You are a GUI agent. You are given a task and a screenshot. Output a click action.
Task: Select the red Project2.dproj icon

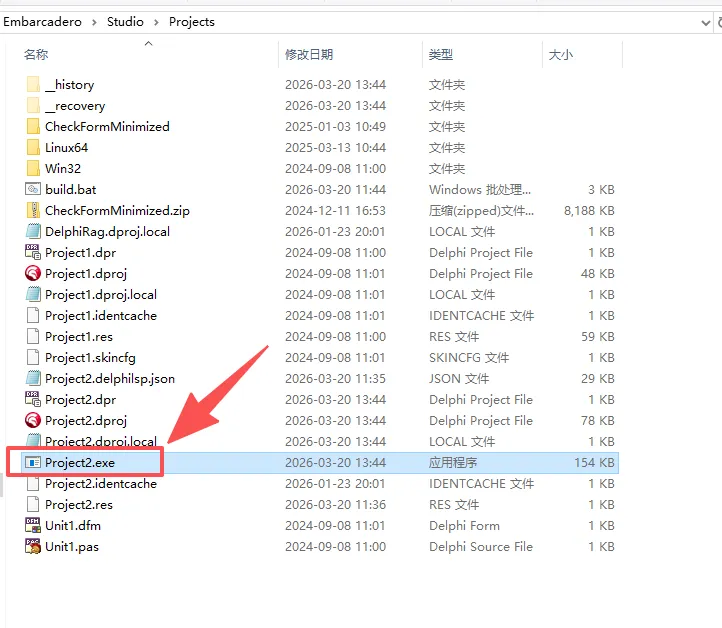click(33, 420)
